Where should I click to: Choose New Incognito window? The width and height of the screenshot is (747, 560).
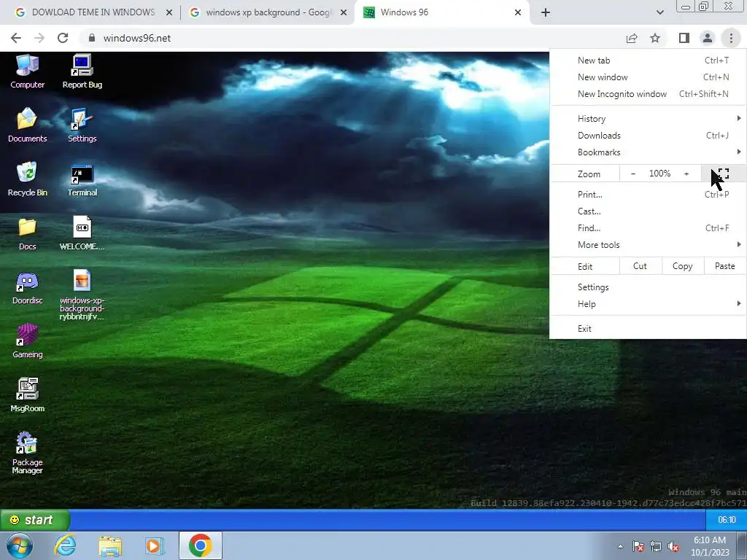pos(648,94)
